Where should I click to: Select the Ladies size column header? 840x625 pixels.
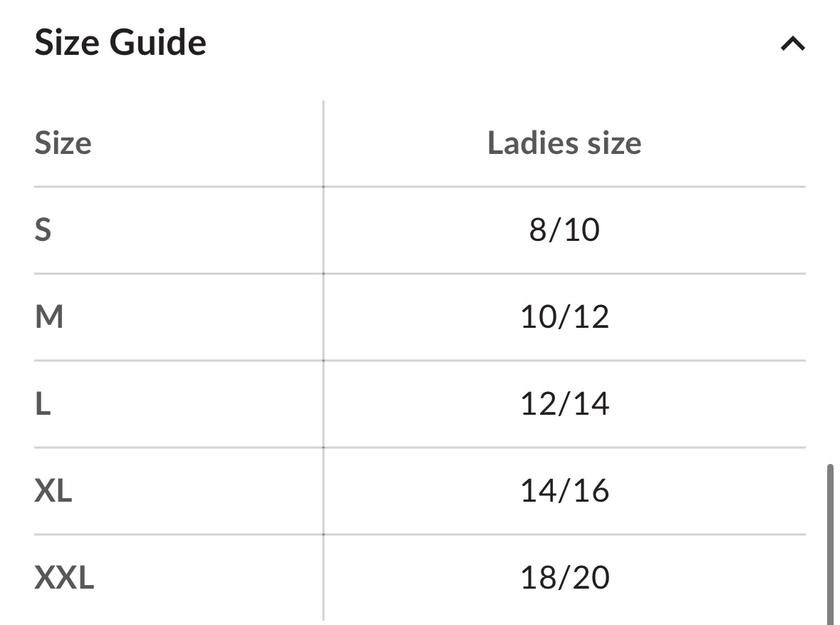pos(564,143)
